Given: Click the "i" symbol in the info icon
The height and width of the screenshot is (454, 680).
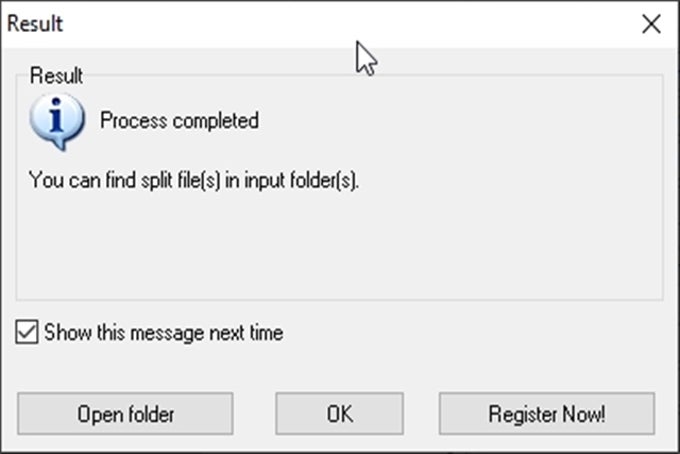Looking at the screenshot, I should 51,119.
